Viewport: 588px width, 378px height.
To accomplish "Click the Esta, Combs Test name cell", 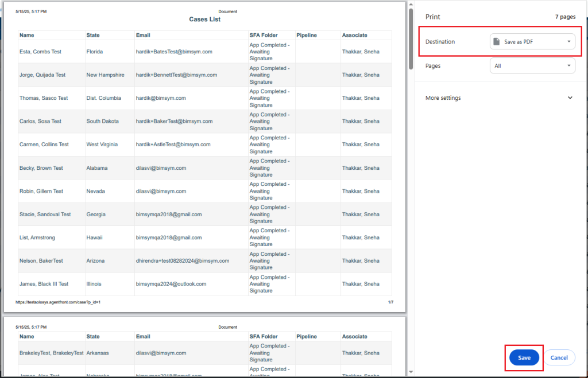I will tap(40, 52).
